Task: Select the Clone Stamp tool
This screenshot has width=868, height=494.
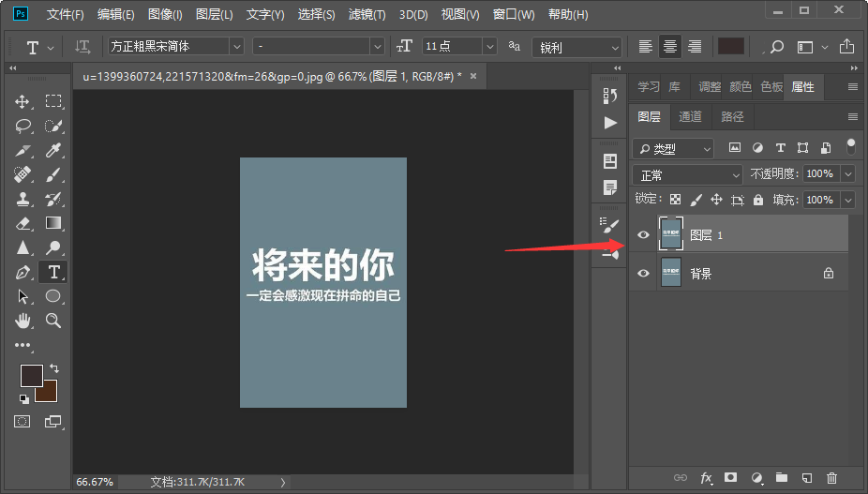Action: [22, 199]
